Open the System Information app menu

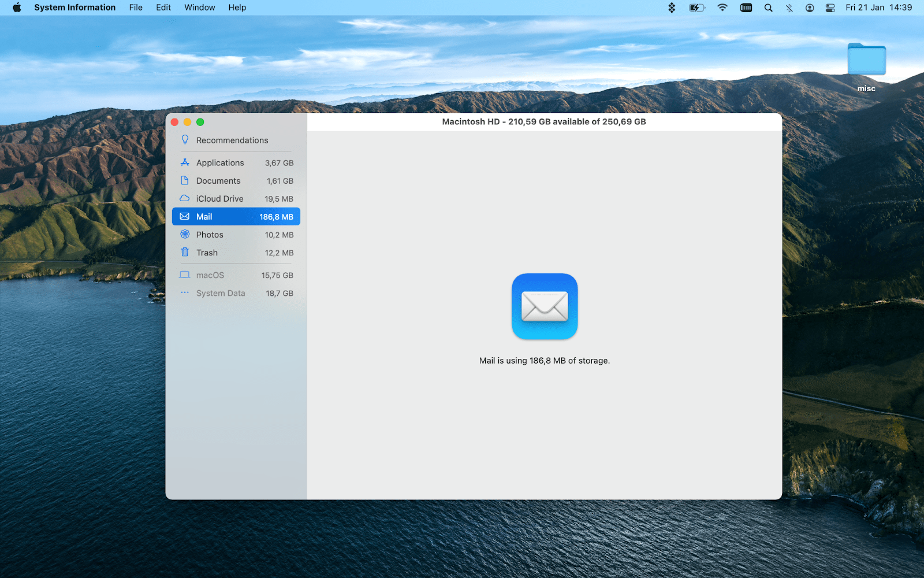[x=74, y=8]
